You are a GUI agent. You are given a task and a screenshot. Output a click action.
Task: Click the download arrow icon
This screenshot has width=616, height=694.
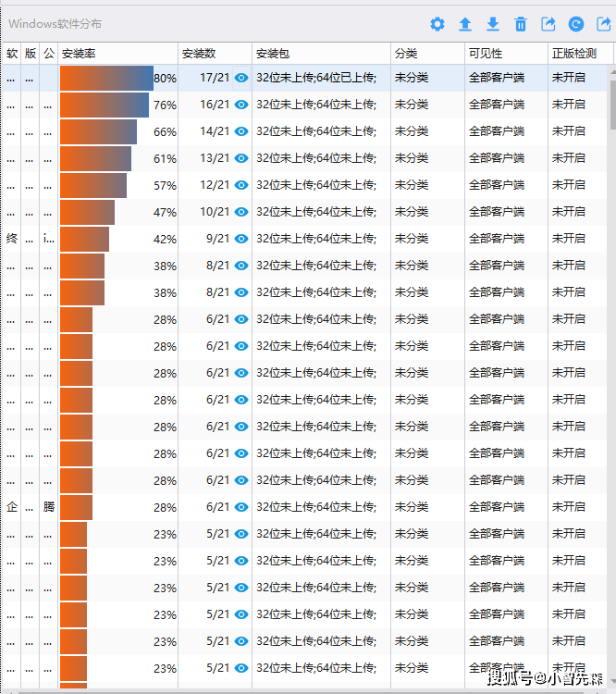pyautogui.click(x=493, y=24)
